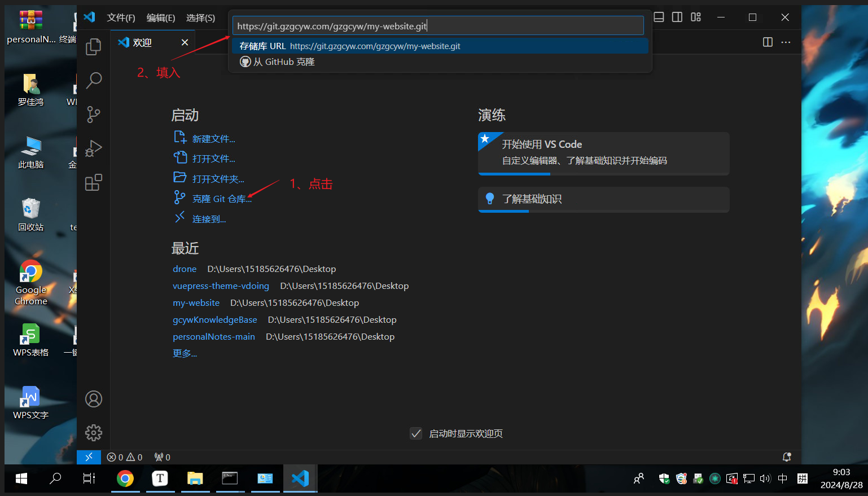Open recent project drone
The image size is (868, 496).
pos(185,269)
